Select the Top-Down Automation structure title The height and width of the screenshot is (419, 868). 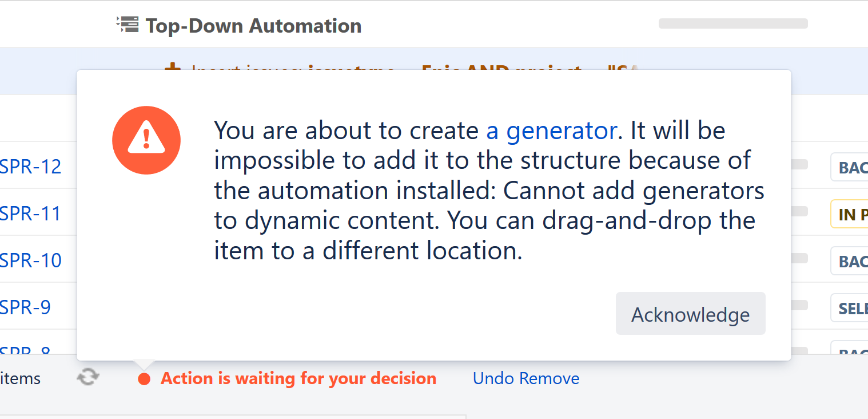tap(253, 25)
